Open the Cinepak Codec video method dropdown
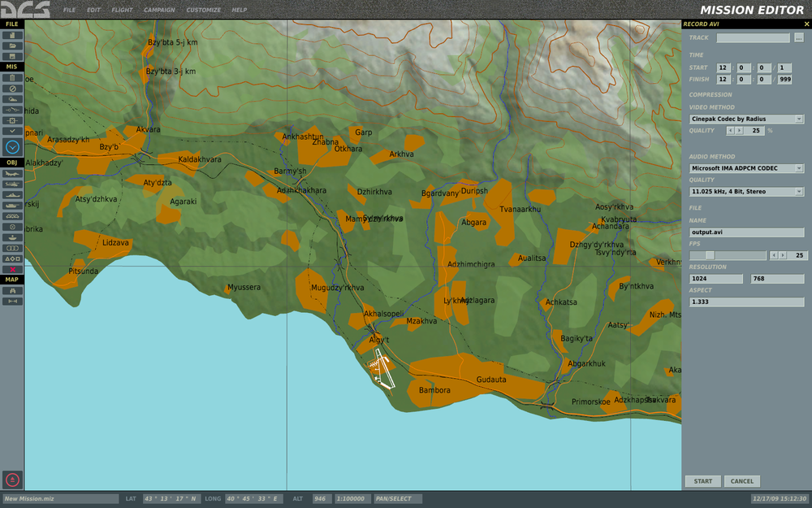 (x=745, y=118)
